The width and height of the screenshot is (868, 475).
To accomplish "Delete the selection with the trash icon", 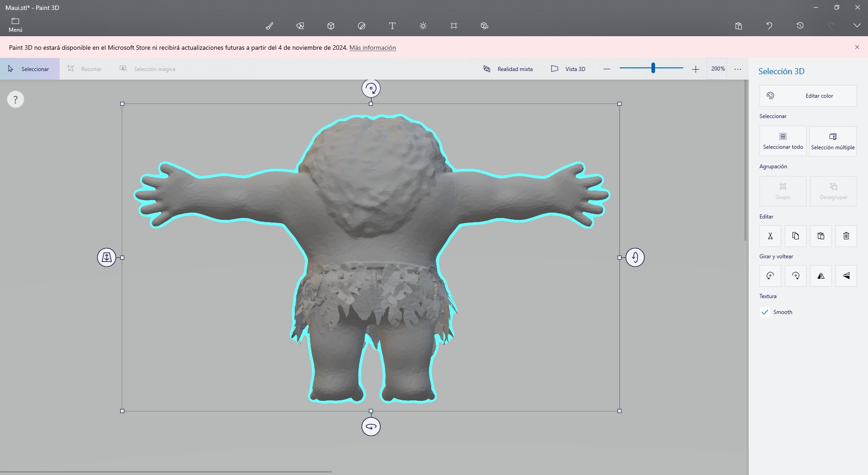I will click(x=846, y=236).
